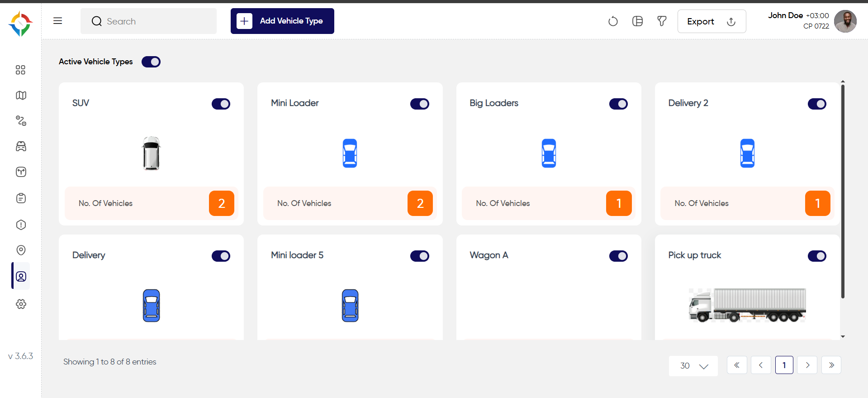This screenshot has height=398, width=868.
Task: Go to previous page
Action: pyautogui.click(x=761, y=365)
